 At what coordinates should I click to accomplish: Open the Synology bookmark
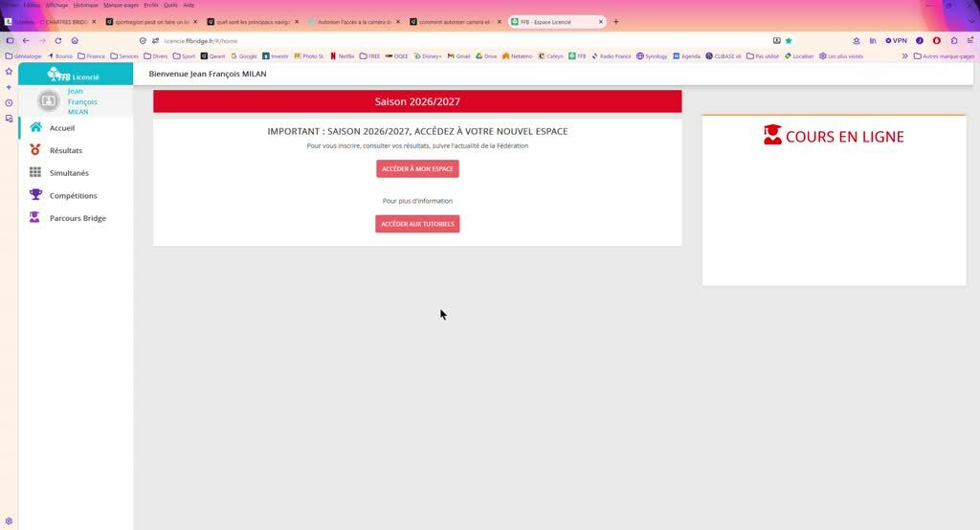point(652,56)
